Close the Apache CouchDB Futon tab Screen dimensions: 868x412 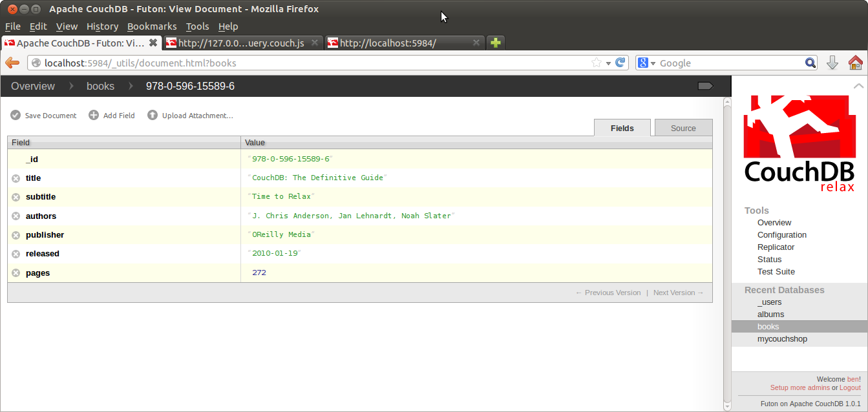coord(153,43)
